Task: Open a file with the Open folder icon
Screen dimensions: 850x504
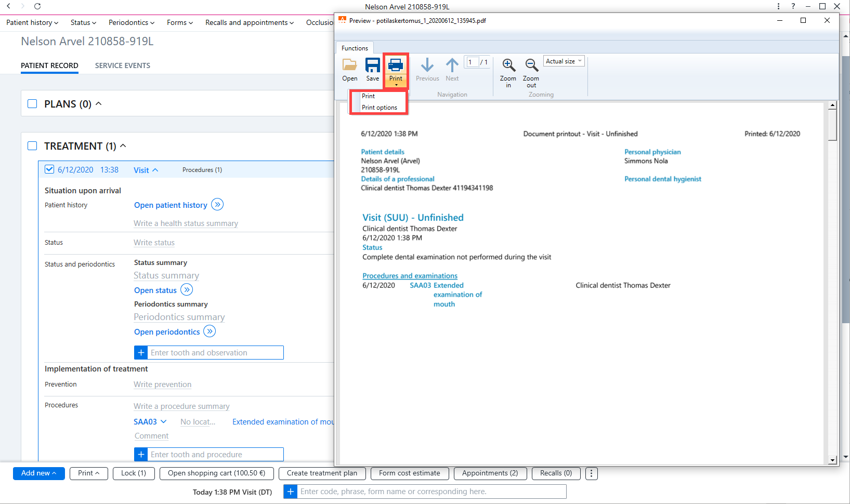Action: [x=349, y=65]
